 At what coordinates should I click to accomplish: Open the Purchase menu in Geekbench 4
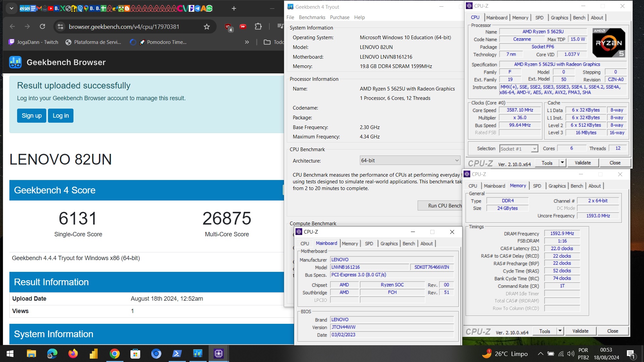339,17
